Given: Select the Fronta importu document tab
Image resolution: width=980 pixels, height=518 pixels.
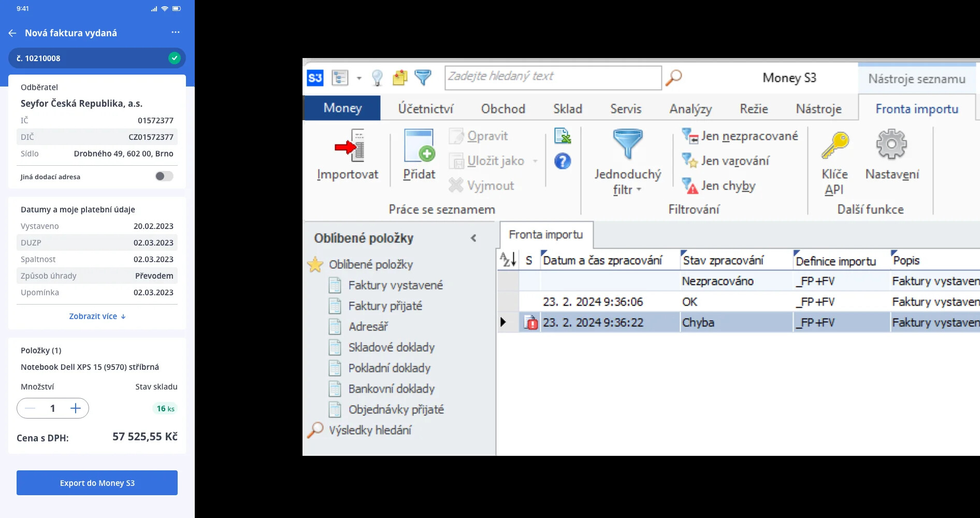Looking at the screenshot, I should point(546,235).
